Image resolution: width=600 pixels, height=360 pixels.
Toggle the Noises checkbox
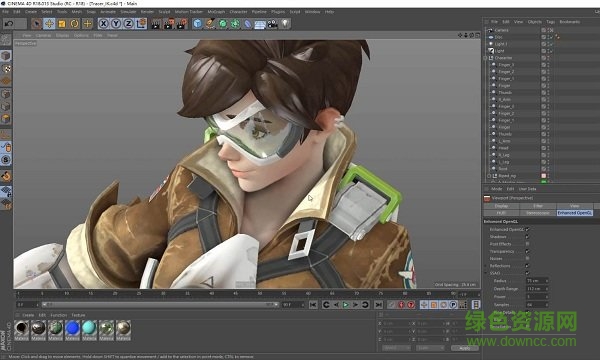click(x=527, y=259)
